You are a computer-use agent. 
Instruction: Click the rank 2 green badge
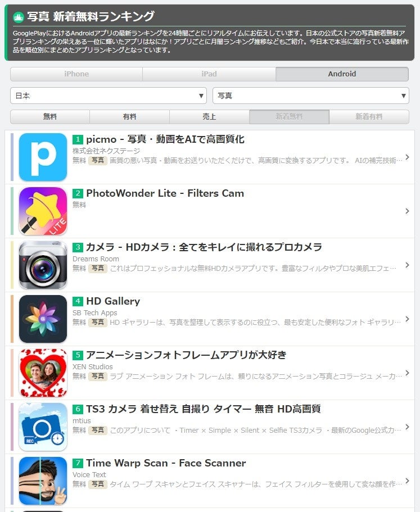[x=78, y=193]
